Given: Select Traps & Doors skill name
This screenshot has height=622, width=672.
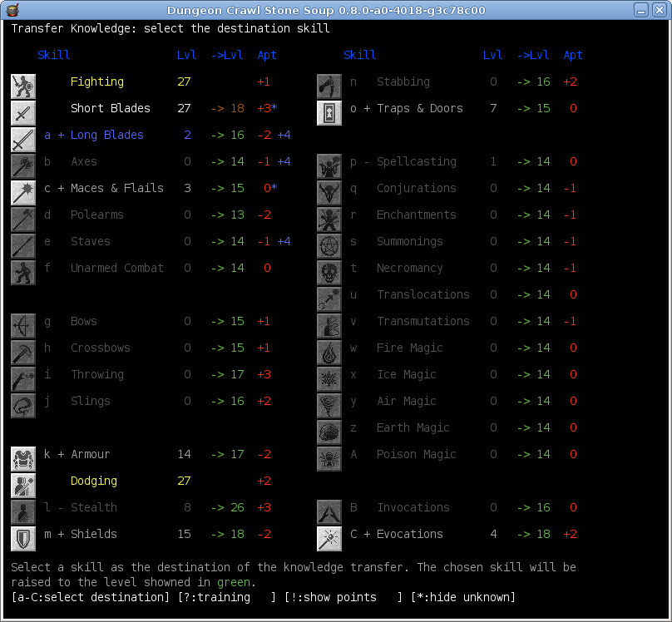Looking at the screenshot, I should point(420,108).
